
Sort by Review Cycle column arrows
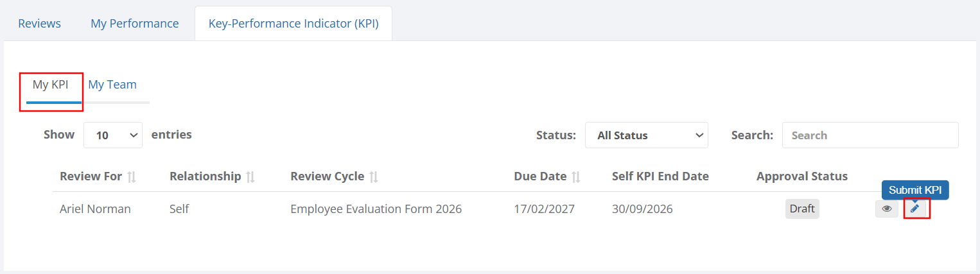pyautogui.click(x=373, y=176)
